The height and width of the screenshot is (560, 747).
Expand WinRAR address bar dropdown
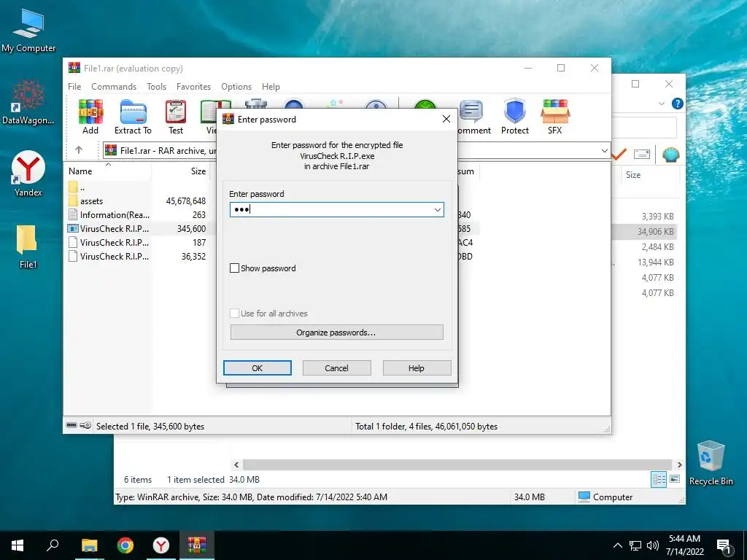click(x=604, y=150)
